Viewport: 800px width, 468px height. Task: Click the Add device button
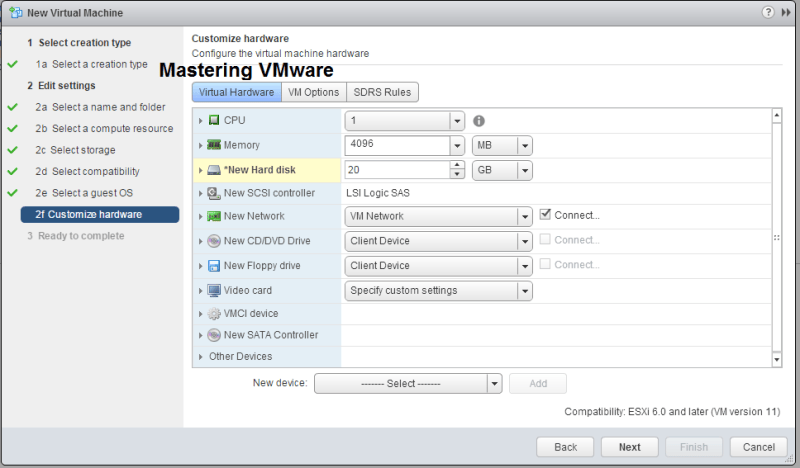coord(538,384)
